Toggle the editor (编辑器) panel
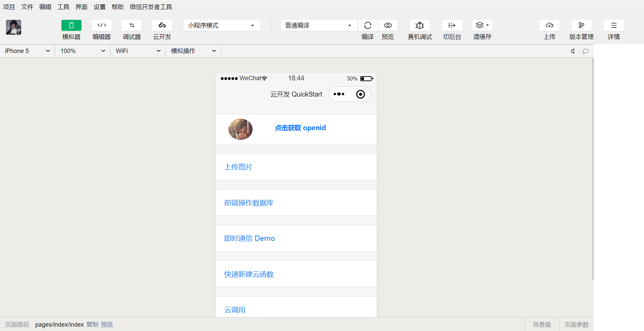Image resolution: width=644 pixels, height=331 pixels. [x=102, y=25]
